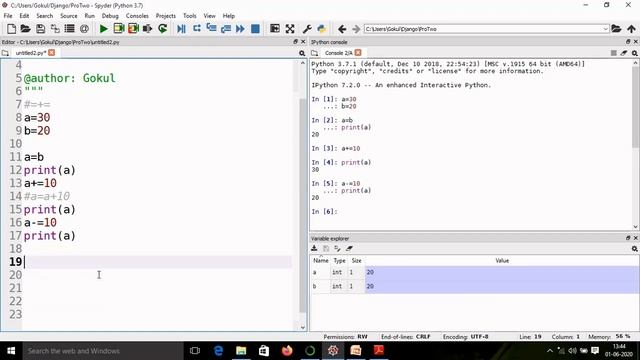Open the IPython console options menu

(635, 53)
